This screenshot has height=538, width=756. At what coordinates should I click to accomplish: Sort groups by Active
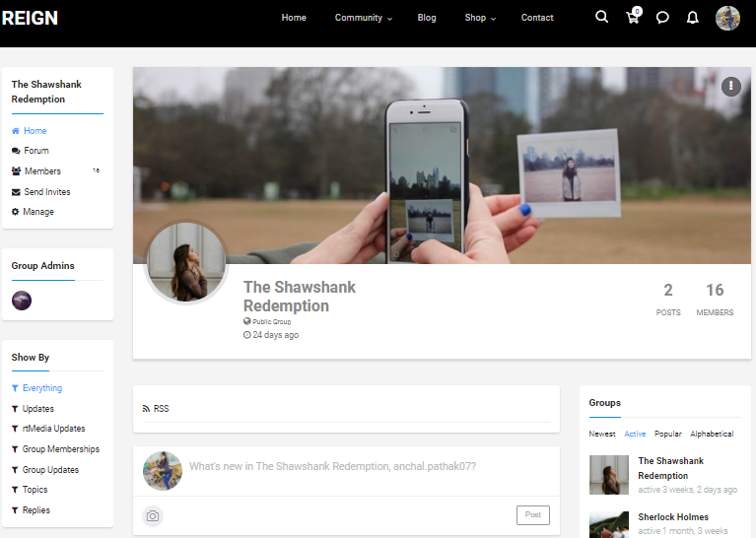635,434
